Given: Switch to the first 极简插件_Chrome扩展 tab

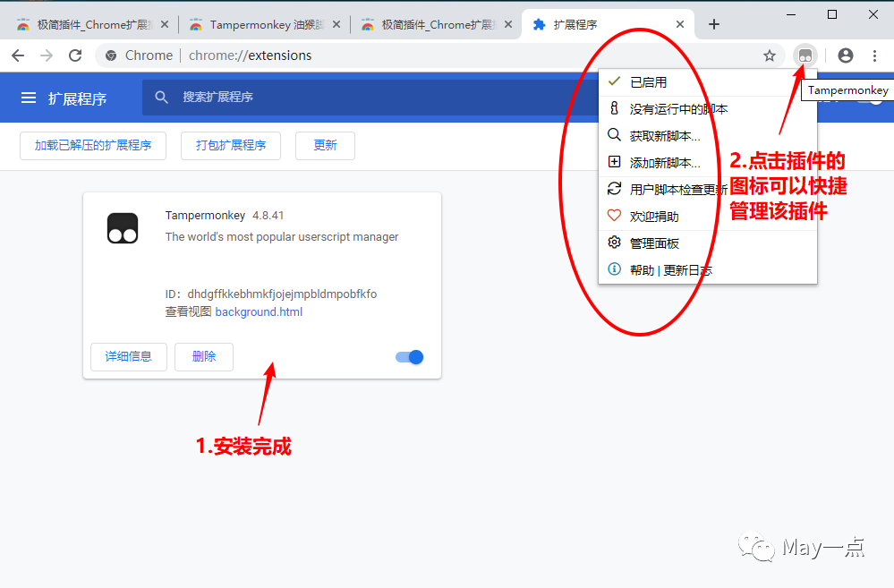Looking at the screenshot, I should [x=91, y=24].
